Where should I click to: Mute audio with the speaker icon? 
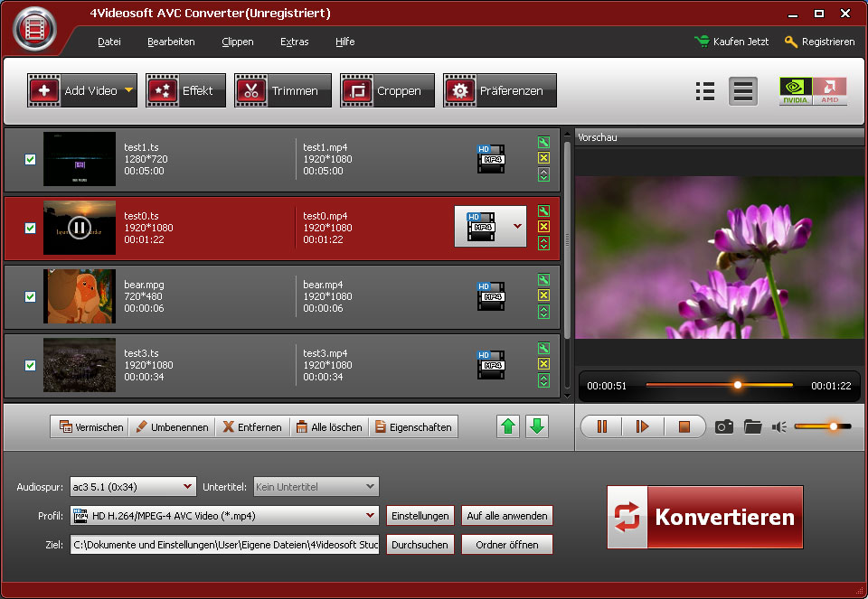point(778,426)
